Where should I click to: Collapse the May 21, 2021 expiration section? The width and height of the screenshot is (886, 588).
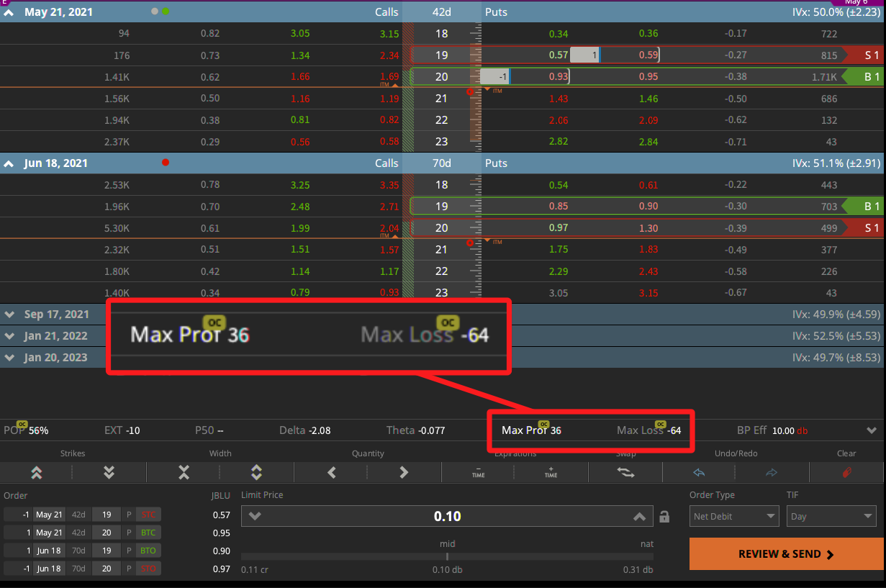click(x=8, y=12)
